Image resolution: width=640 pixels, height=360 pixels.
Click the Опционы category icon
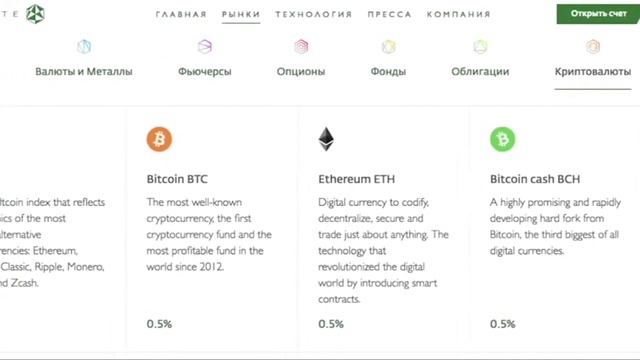(301, 47)
